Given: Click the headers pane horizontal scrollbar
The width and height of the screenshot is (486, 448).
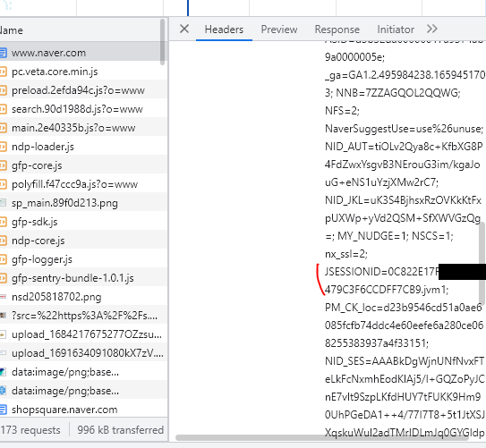Looking at the screenshot, I should click(322, 438).
